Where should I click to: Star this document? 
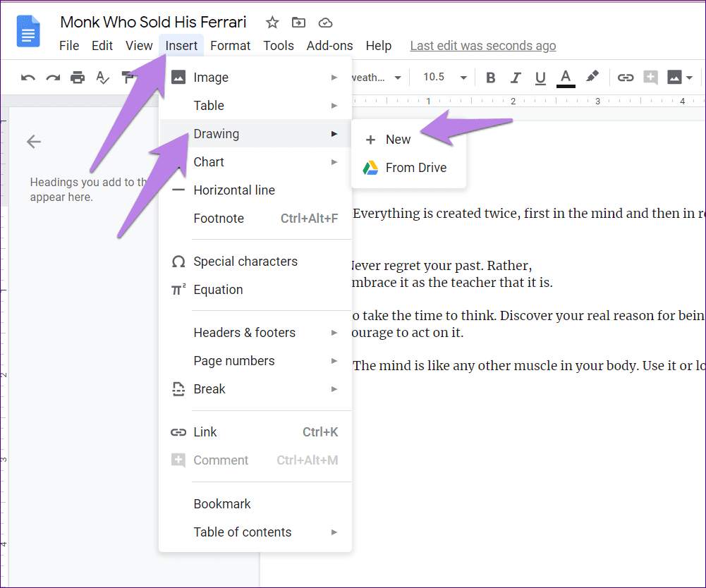(x=272, y=22)
